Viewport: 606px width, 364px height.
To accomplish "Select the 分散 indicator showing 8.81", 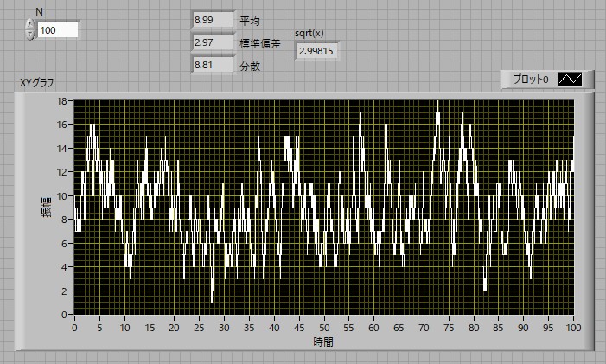I will 213,65.
